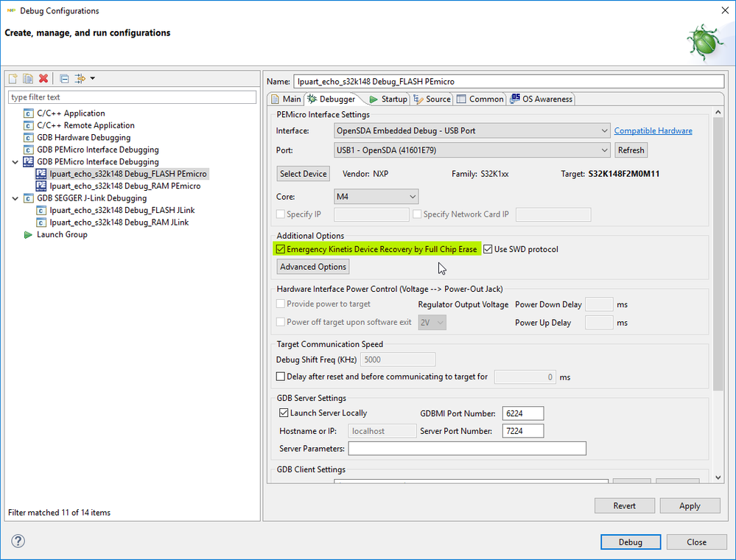The image size is (736, 560).
Task: Toggle Power off target upon software exit
Action: pyautogui.click(x=281, y=322)
